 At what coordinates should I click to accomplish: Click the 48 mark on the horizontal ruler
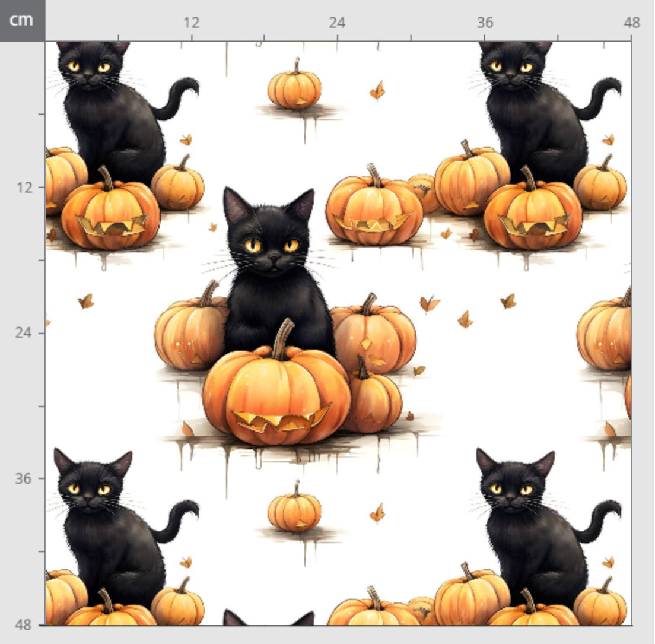[631, 23]
